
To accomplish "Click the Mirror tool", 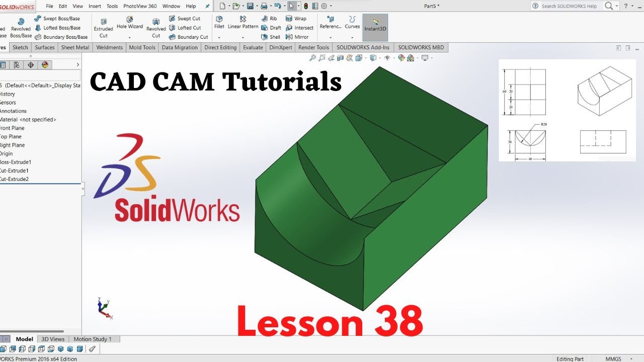I will pos(297,37).
